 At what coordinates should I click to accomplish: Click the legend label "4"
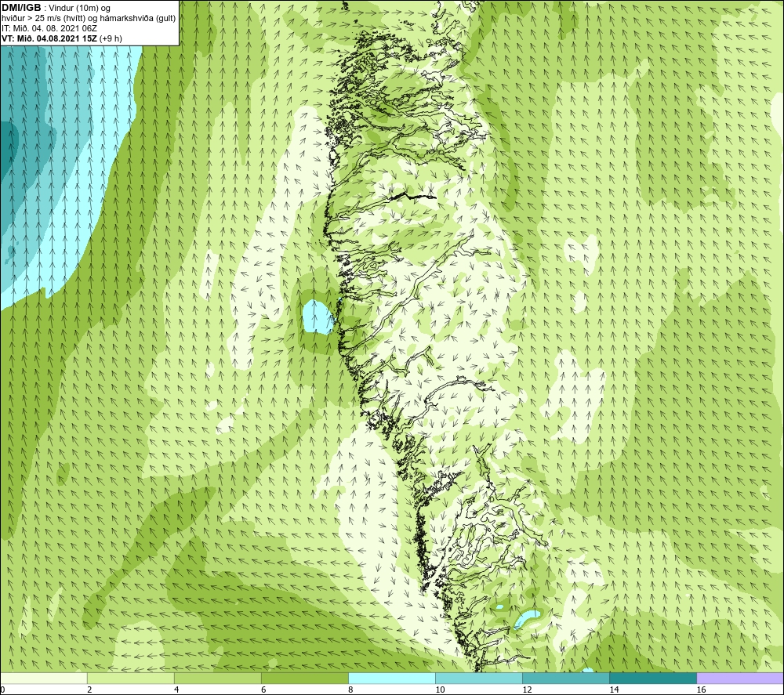[176, 690]
